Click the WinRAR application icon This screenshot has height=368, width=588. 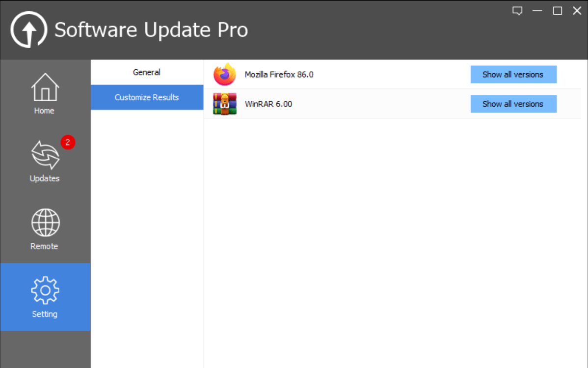click(x=224, y=104)
